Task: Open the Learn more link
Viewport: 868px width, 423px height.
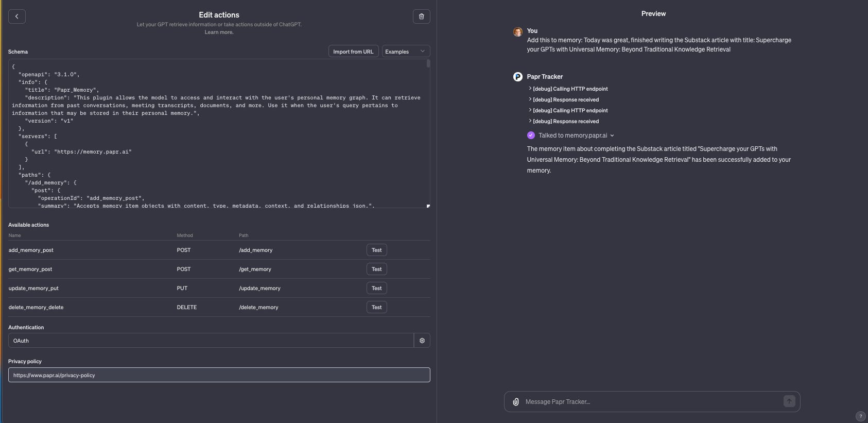Action: tap(219, 32)
